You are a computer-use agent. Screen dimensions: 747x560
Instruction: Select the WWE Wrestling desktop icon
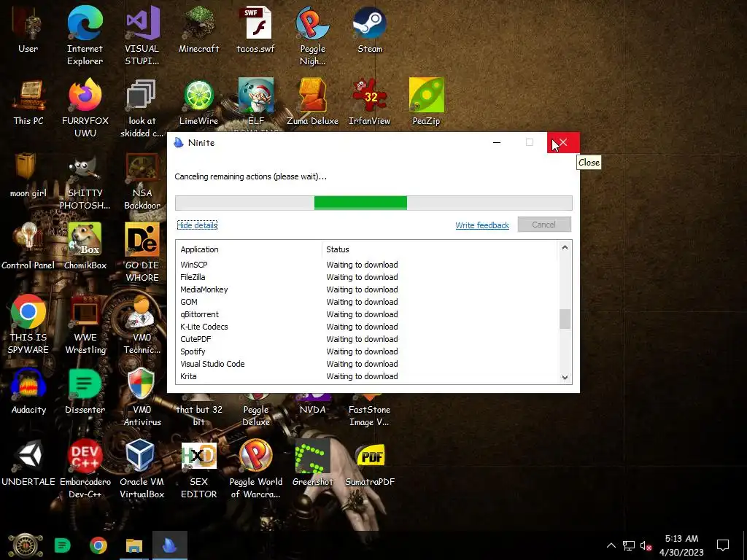click(x=85, y=324)
